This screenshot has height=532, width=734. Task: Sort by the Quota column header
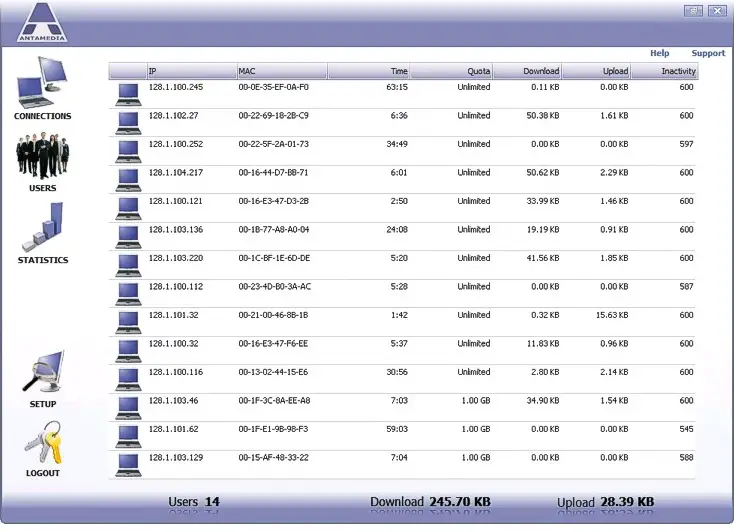pos(451,71)
